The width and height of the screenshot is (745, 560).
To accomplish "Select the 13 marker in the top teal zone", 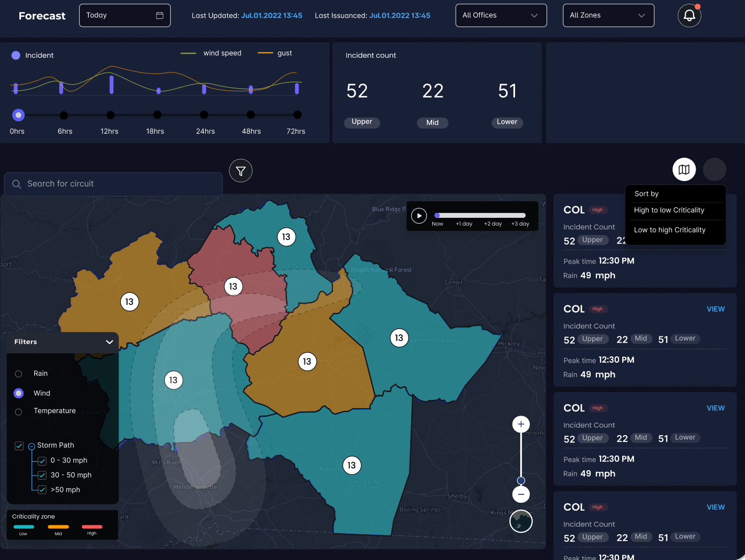I will point(286,237).
